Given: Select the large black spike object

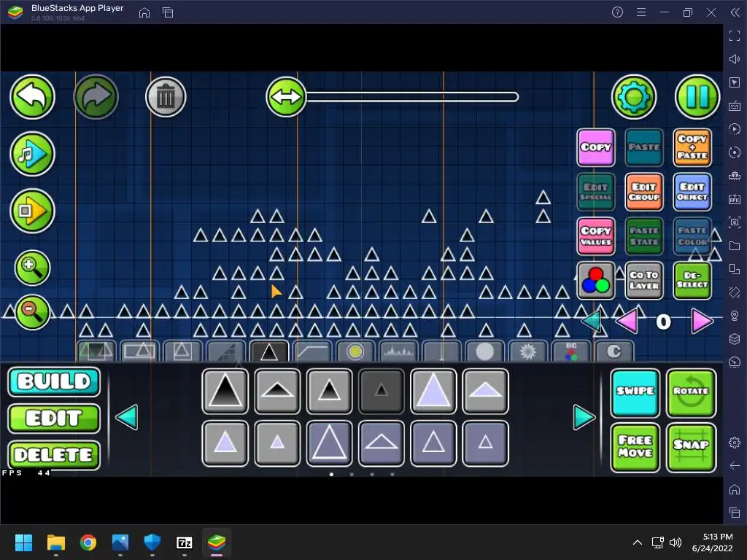Looking at the screenshot, I should point(225,391).
